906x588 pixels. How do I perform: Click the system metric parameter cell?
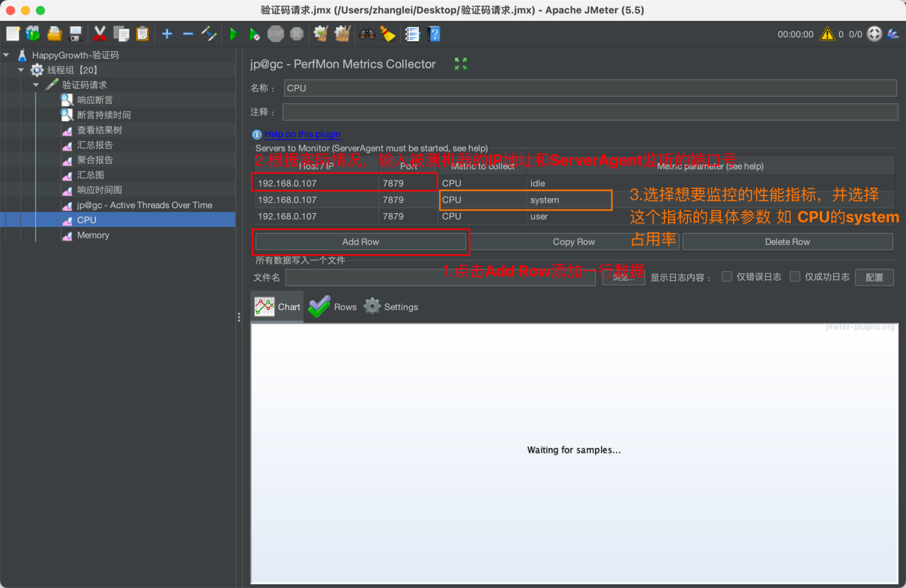[x=710, y=200]
